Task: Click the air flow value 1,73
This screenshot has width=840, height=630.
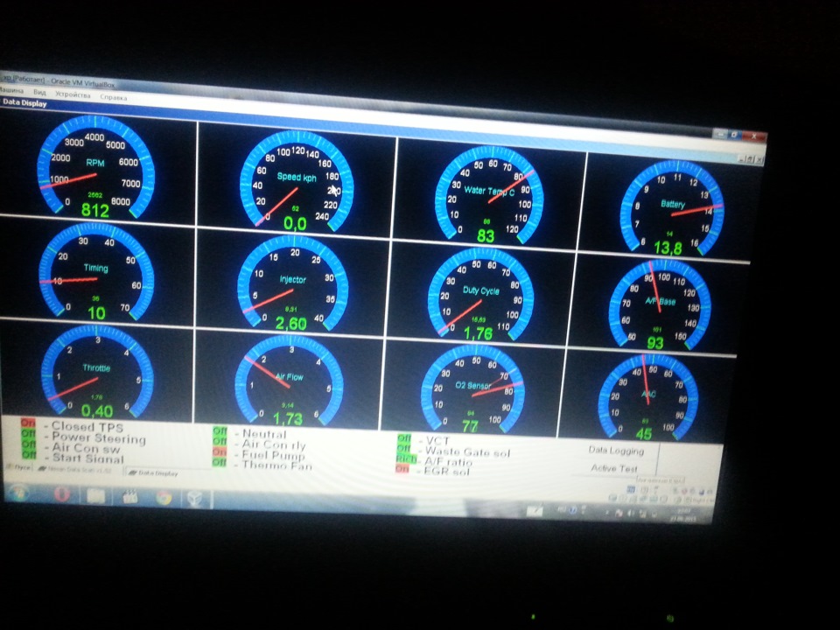Action: tap(288, 418)
